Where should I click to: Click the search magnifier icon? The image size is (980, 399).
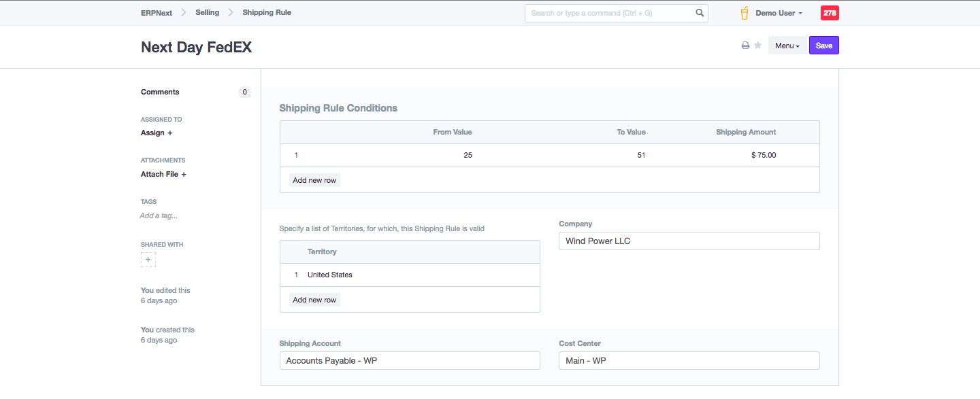pos(700,13)
